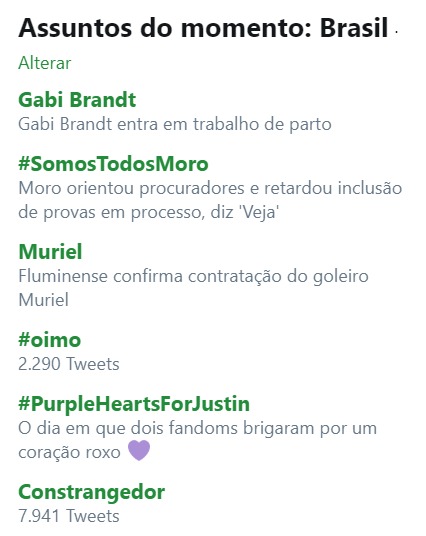Open the #SomosTodosMoro hashtag
This screenshot has height=536, width=426.
click(113, 164)
